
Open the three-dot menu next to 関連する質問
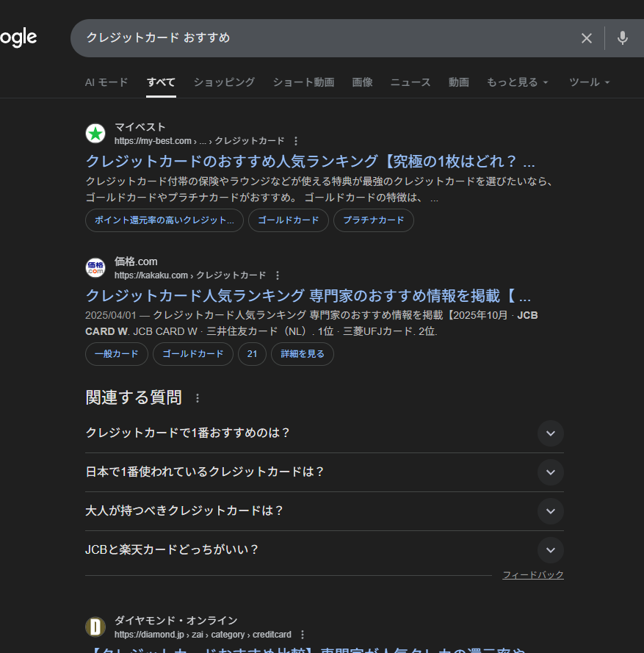pos(197,398)
